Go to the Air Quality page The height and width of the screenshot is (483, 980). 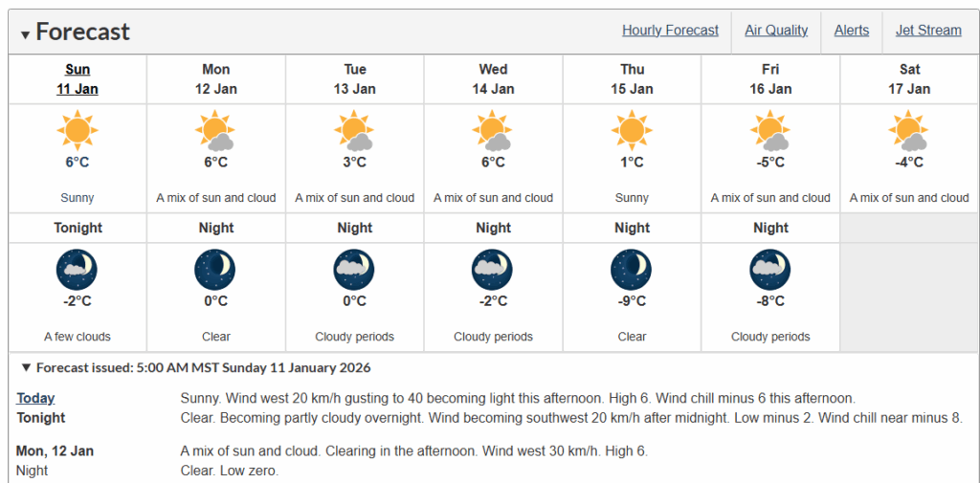(x=776, y=31)
